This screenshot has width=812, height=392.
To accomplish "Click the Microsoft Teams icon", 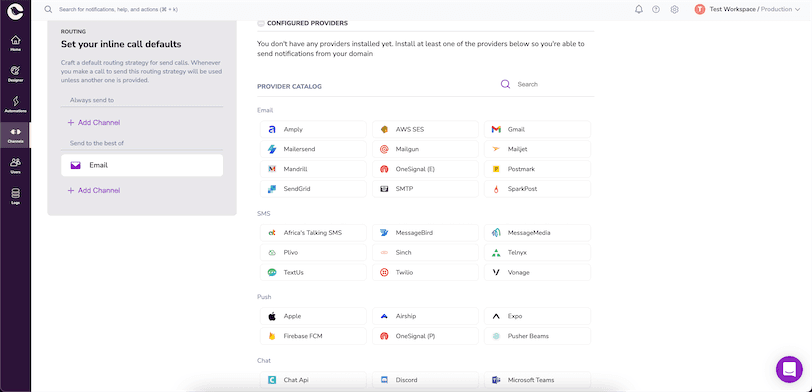I will 496,380.
